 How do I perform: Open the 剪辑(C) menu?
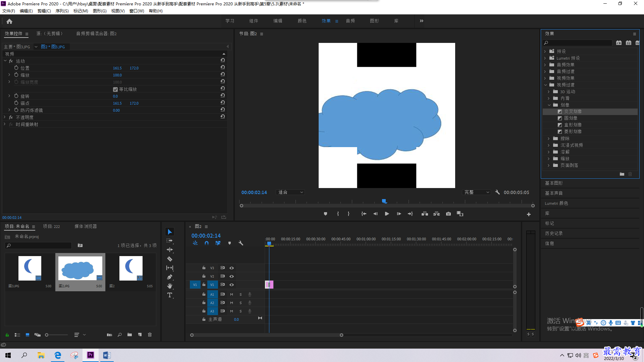[44, 11]
